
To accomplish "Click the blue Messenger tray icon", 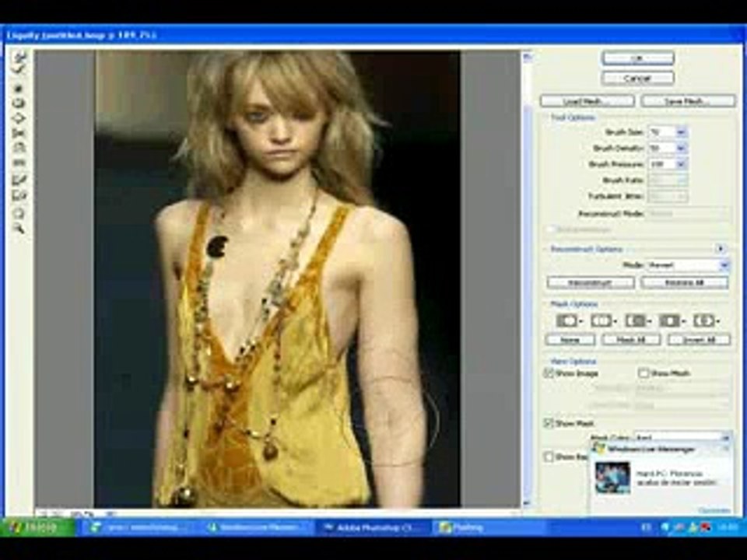I will tap(665, 527).
